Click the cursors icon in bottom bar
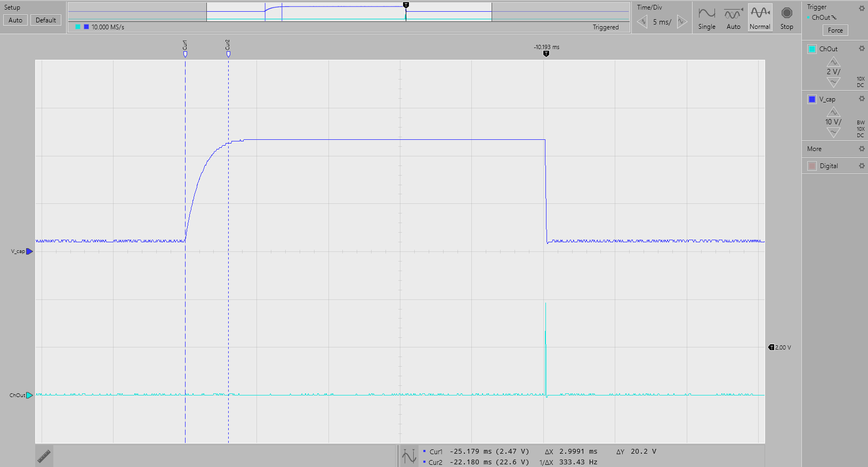The height and width of the screenshot is (467, 868). point(409,456)
